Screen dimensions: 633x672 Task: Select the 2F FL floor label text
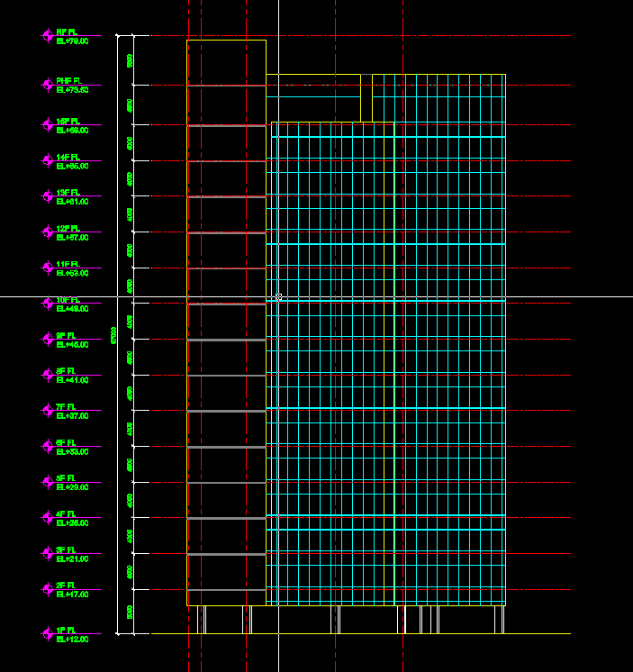point(67,586)
